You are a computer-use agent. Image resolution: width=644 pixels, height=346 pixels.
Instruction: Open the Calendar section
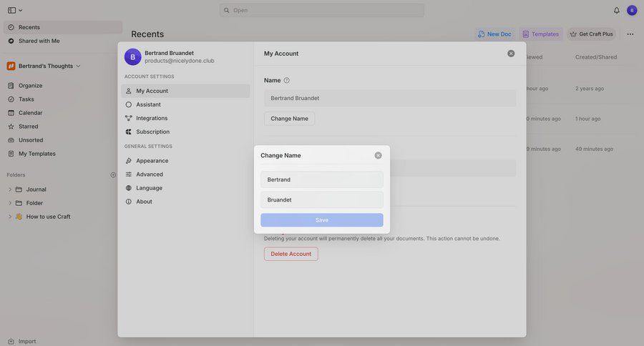coord(30,113)
